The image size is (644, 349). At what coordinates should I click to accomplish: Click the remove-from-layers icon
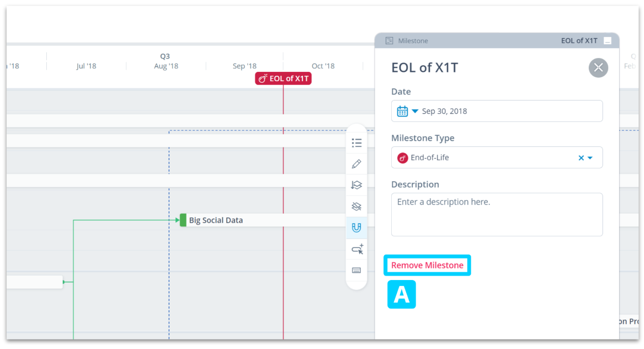[356, 206]
